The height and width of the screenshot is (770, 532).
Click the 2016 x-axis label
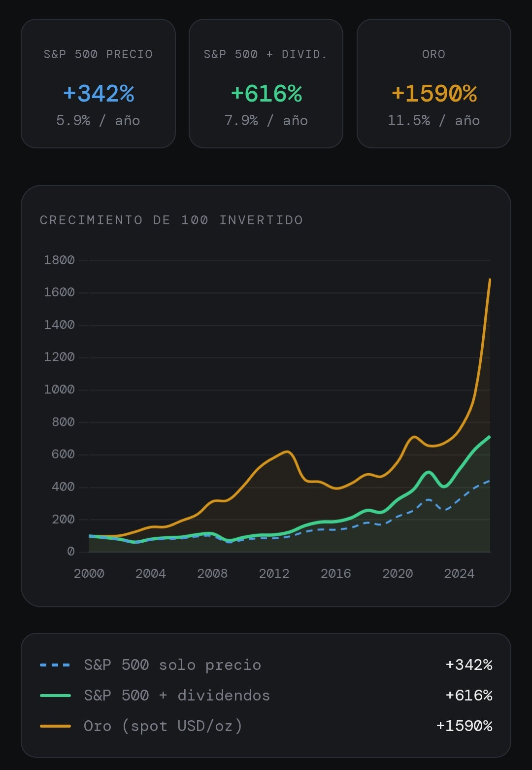click(x=336, y=573)
